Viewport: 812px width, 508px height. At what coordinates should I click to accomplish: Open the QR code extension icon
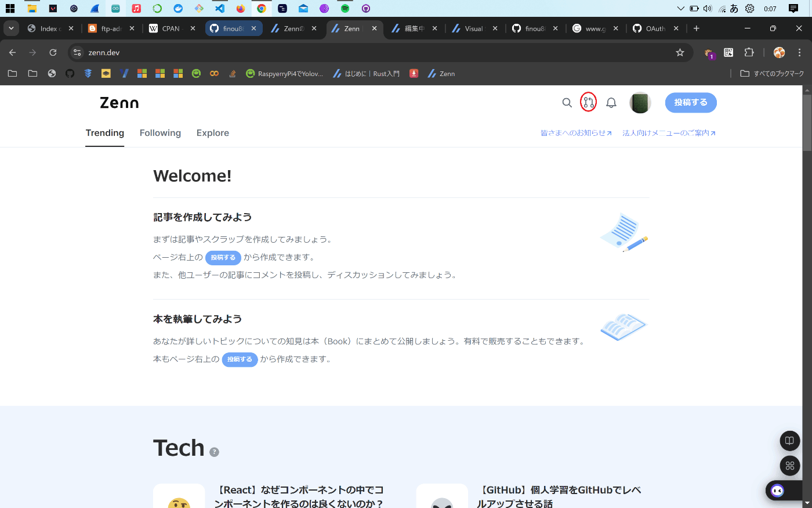click(728, 52)
